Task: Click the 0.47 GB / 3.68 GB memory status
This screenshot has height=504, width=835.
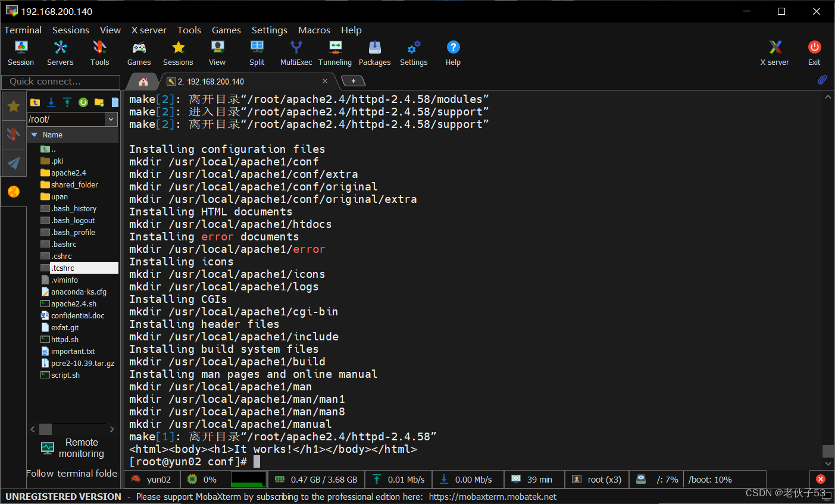Action: click(316, 480)
